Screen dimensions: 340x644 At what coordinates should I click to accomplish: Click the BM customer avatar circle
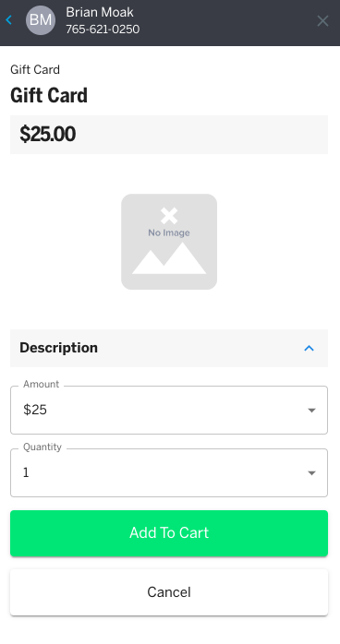pyautogui.click(x=41, y=19)
